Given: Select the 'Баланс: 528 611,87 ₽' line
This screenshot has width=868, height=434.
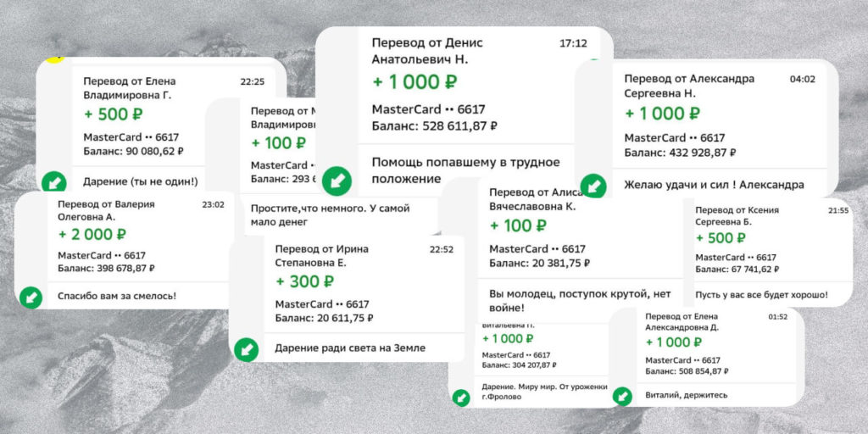Looking at the screenshot, I should 434,126.
